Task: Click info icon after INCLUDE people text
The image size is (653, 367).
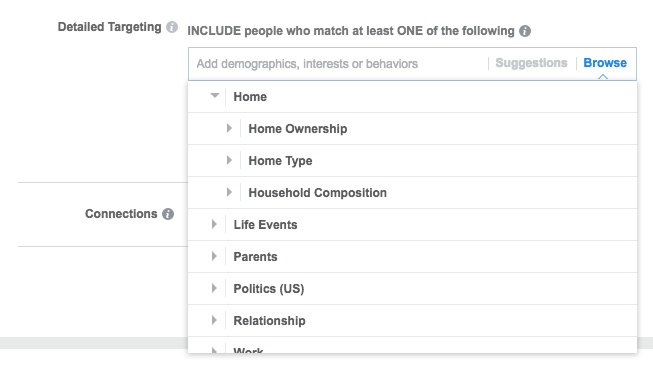Action: (x=525, y=31)
